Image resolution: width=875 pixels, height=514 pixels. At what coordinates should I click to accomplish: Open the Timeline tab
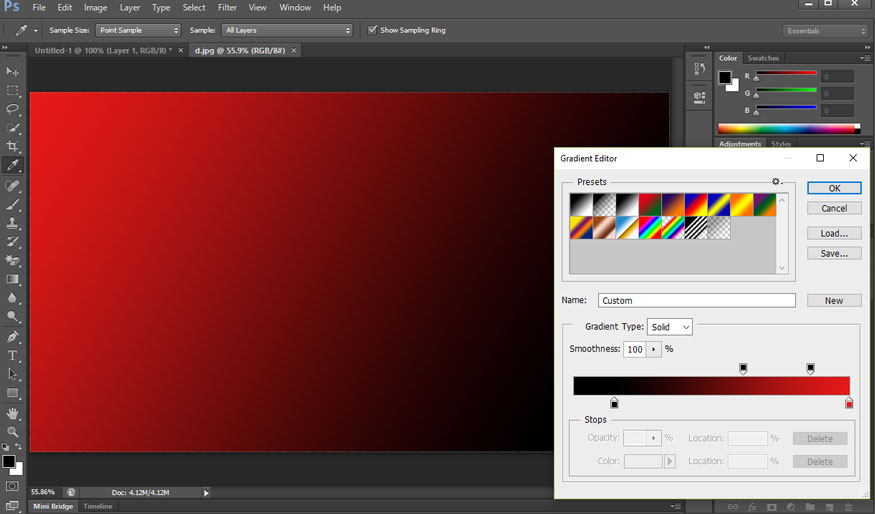click(98, 506)
